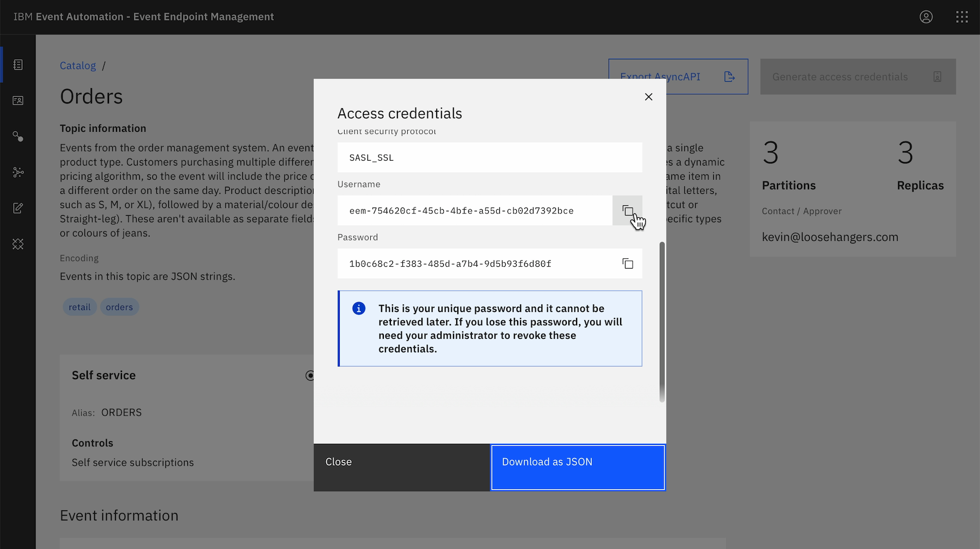Click the Close button in dialog
This screenshot has width=980, height=549.
(402, 467)
